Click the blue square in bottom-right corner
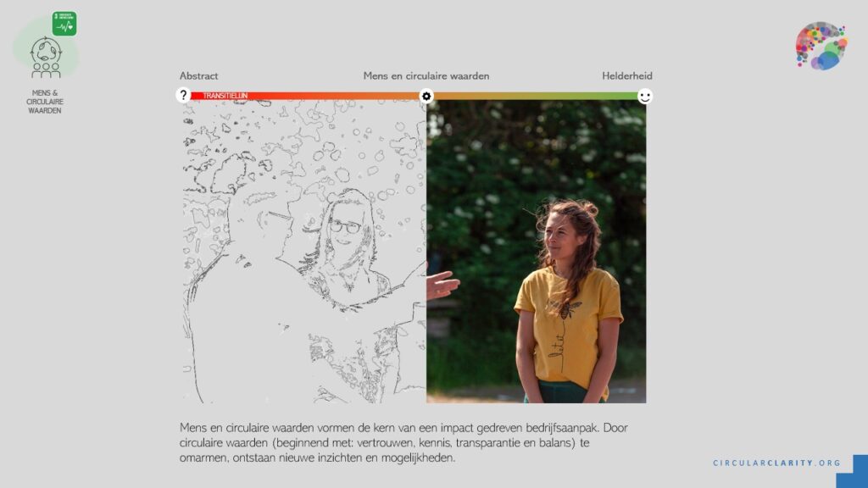Screen dimensions: 868x488 [x=855, y=470]
